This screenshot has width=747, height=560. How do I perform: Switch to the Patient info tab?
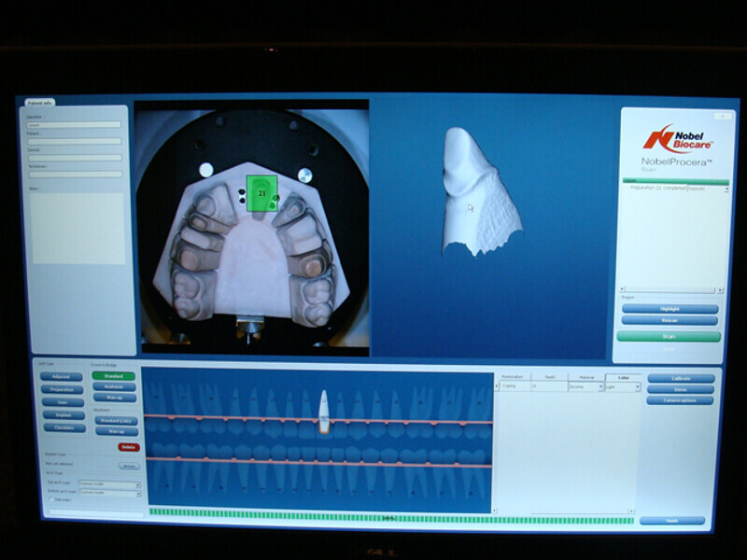(39, 102)
